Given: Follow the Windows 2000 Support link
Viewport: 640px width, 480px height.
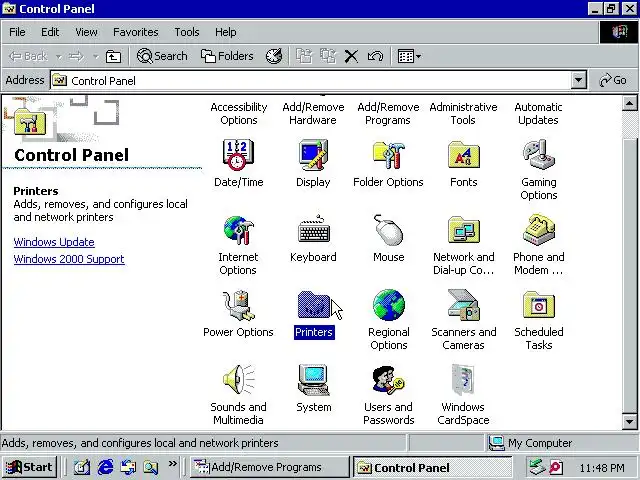Looking at the screenshot, I should pos(69,259).
